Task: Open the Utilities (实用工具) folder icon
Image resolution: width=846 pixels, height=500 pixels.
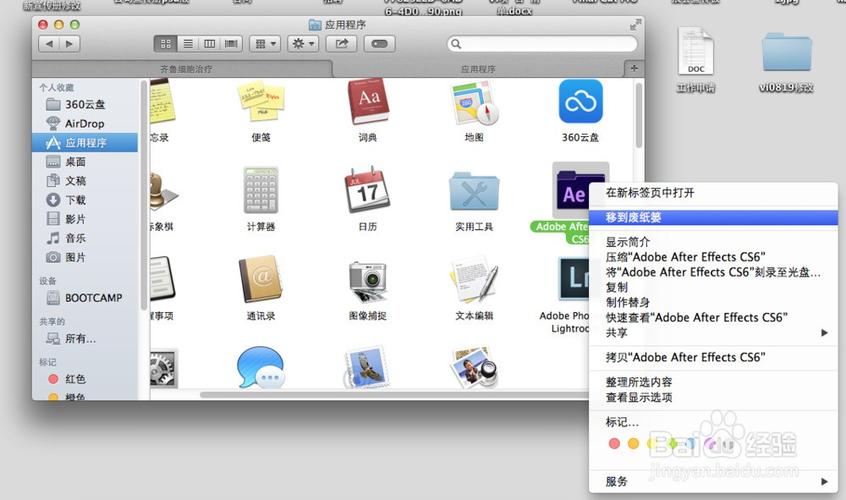Action: click(474, 191)
